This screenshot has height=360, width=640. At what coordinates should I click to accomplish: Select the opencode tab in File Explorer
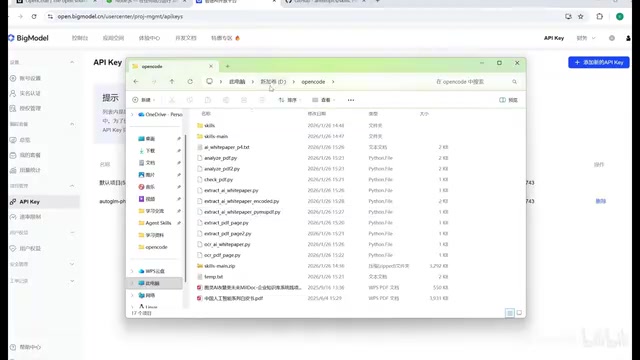173,66
